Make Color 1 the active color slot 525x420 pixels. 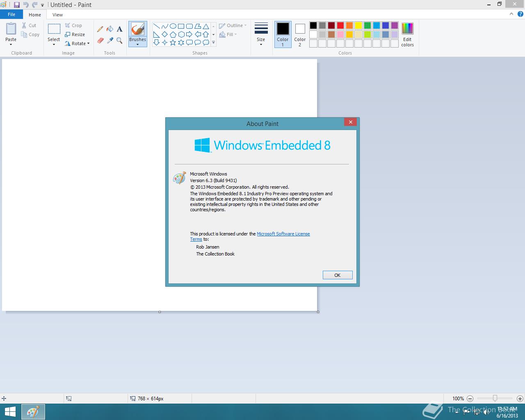pos(283,34)
